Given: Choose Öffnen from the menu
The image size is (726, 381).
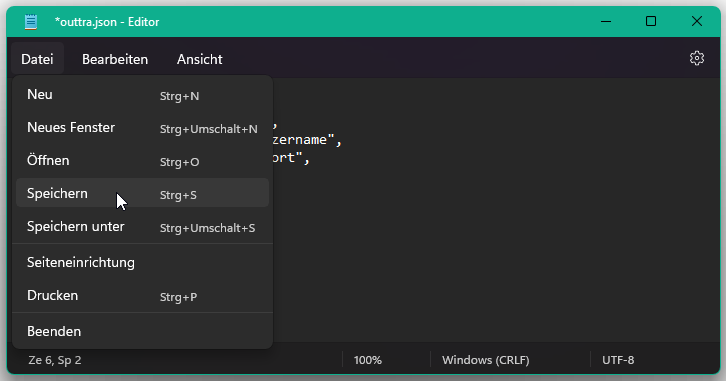Looking at the screenshot, I should click(x=143, y=161).
